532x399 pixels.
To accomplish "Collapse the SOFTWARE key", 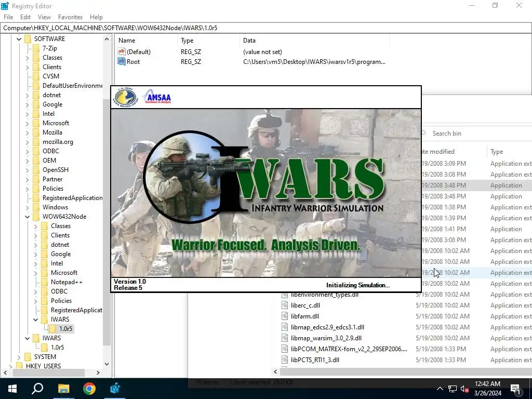I will pyautogui.click(x=19, y=39).
